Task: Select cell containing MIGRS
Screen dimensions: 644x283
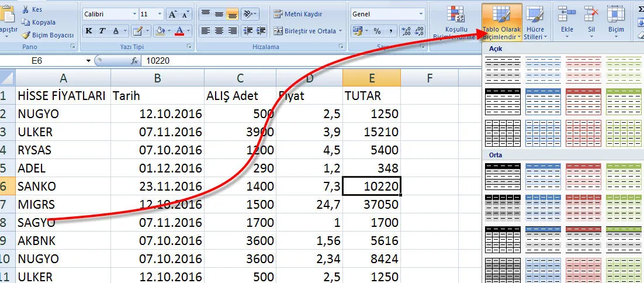Action: click(63, 205)
